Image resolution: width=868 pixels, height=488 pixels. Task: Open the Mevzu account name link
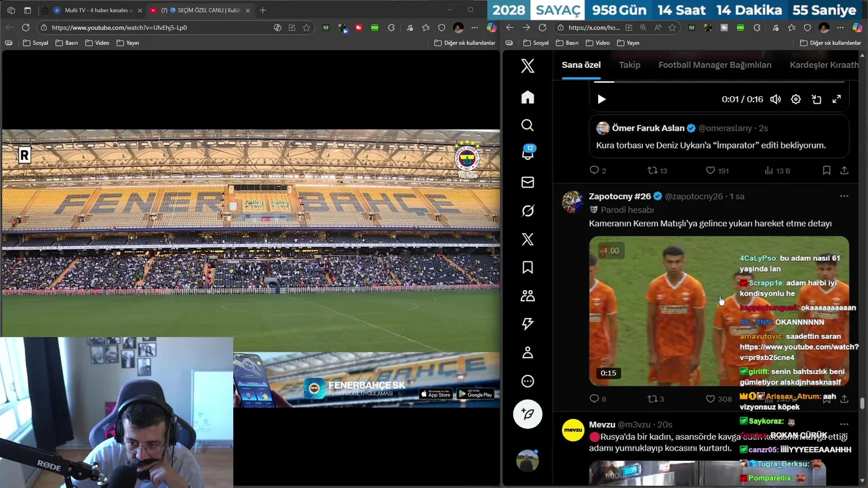pyautogui.click(x=601, y=424)
